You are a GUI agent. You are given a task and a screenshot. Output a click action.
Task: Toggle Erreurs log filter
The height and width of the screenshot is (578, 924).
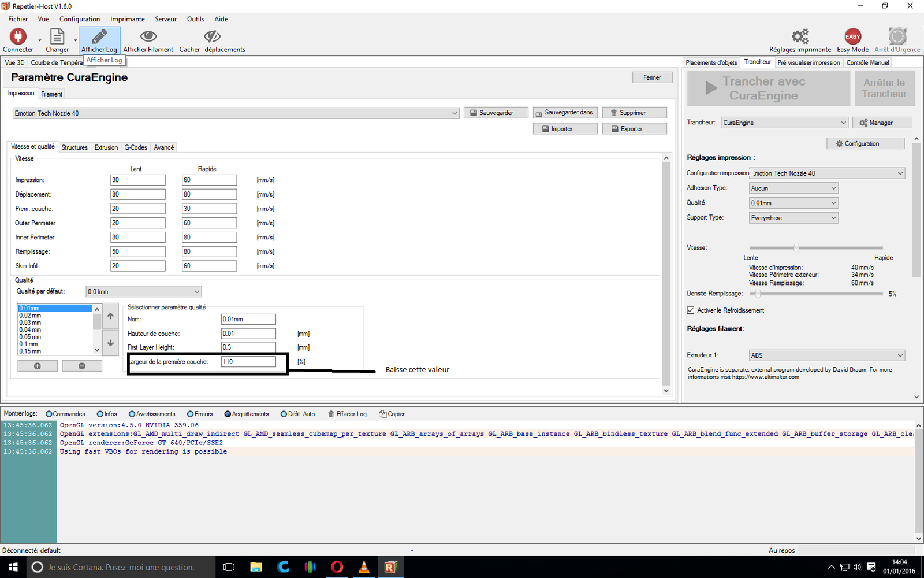[191, 414]
